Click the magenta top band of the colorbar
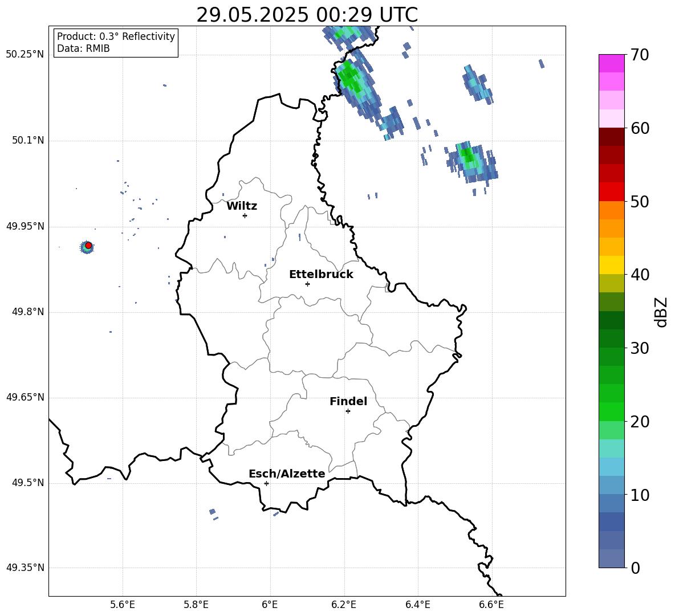This screenshot has height=616, width=675. [x=612, y=63]
